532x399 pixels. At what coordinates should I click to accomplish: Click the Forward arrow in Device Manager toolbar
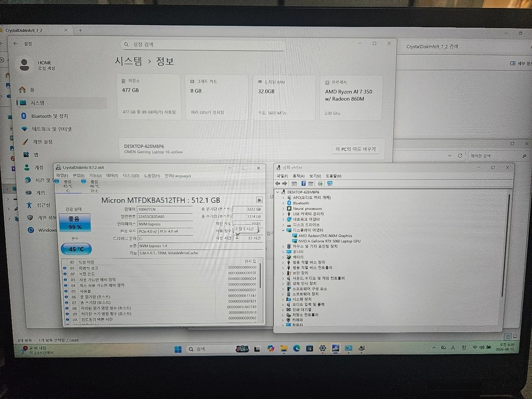tap(285, 184)
